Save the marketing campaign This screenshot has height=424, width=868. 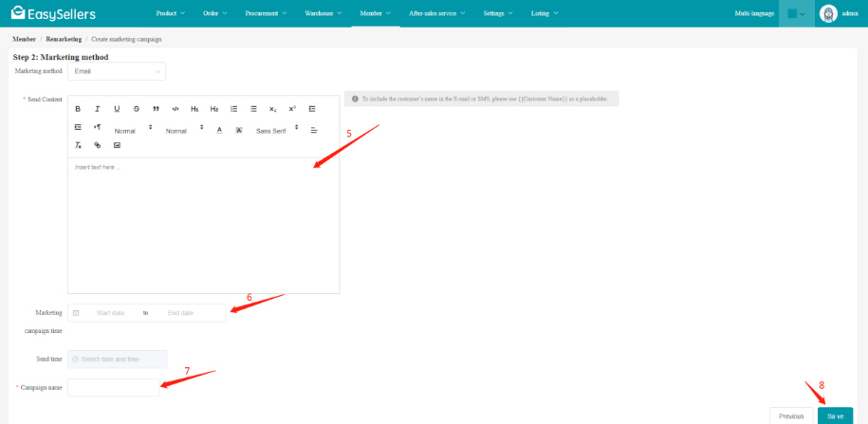click(836, 416)
